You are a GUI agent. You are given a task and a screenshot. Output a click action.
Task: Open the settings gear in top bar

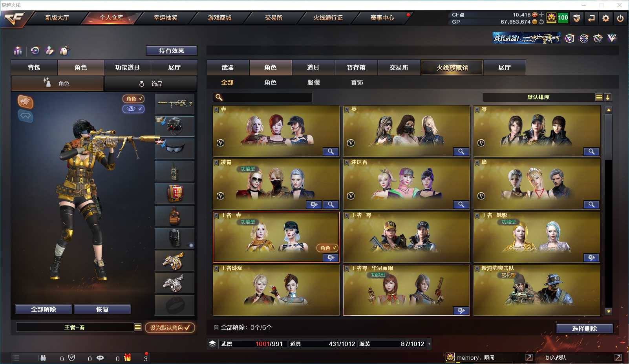coord(606,18)
